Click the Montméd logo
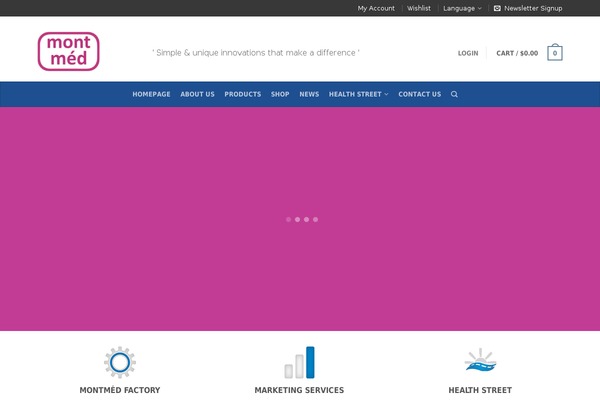Viewport: 600px width, 400px height. [68, 52]
